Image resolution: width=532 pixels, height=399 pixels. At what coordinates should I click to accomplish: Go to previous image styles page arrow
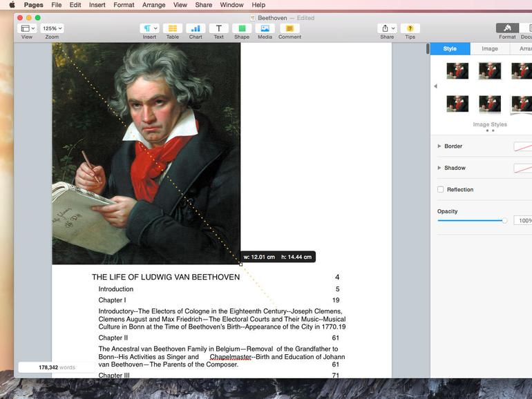click(x=435, y=86)
